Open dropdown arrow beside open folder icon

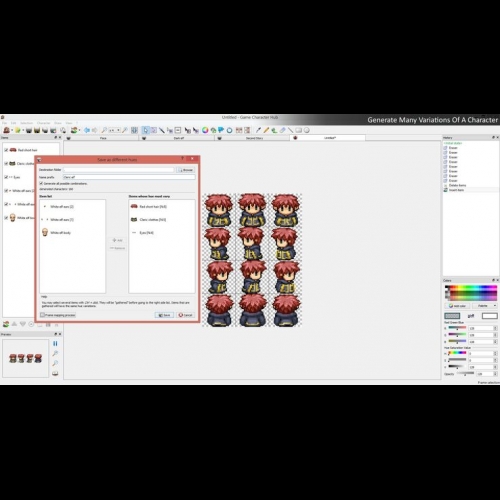coord(23,130)
